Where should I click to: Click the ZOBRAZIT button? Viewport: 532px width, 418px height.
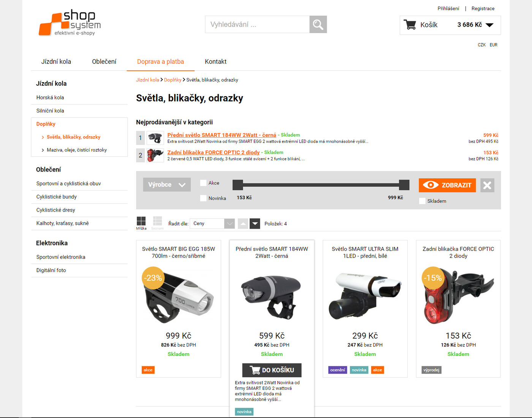point(447,185)
